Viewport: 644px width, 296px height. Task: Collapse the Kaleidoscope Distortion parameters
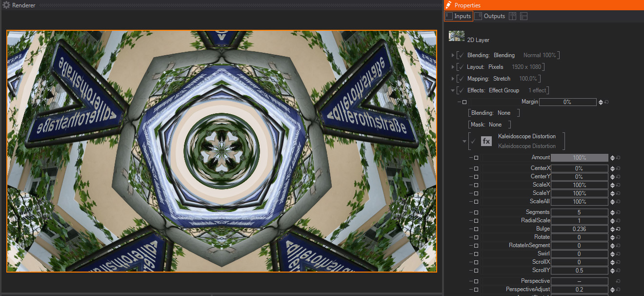click(464, 142)
